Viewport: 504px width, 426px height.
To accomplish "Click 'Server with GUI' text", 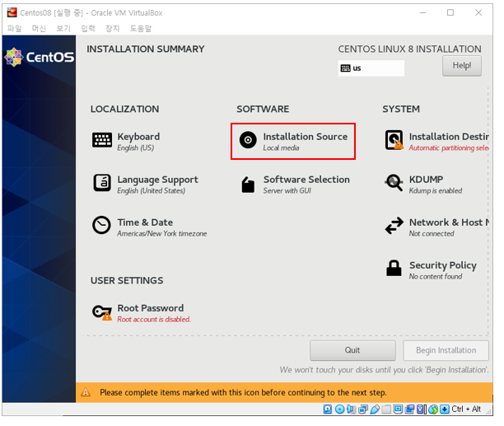I will coord(287,190).
